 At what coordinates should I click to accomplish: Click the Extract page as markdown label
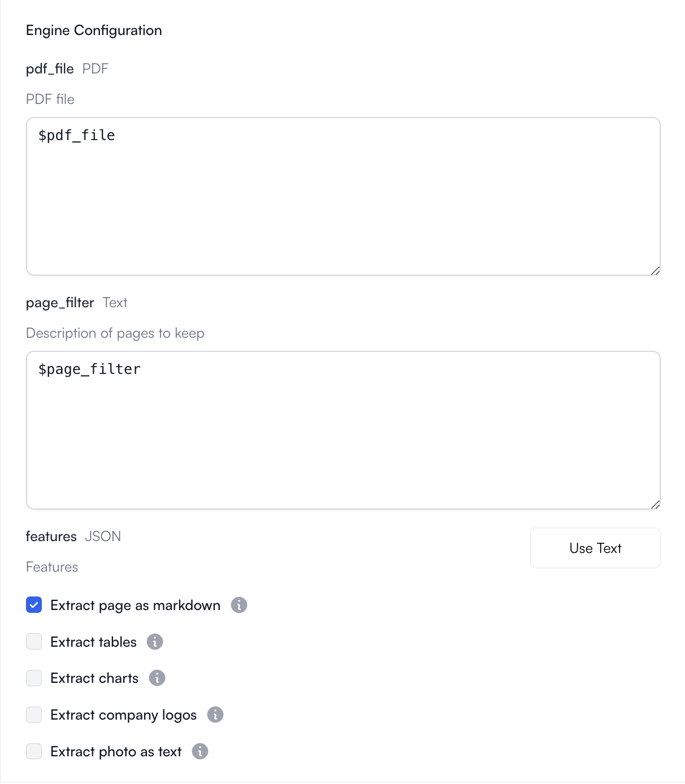pyautogui.click(x=136, y=606)
